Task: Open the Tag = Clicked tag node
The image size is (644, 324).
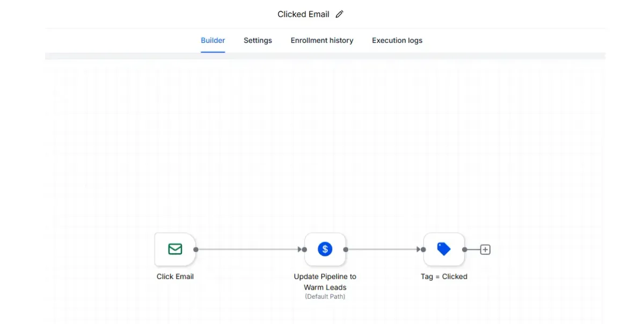Action: [x=444, y=249]
